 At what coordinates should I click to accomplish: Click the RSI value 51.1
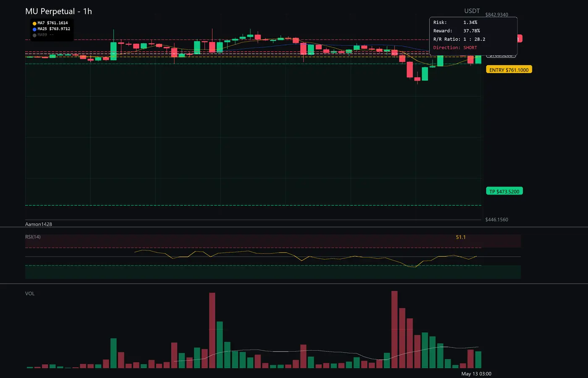click(461, 237)
